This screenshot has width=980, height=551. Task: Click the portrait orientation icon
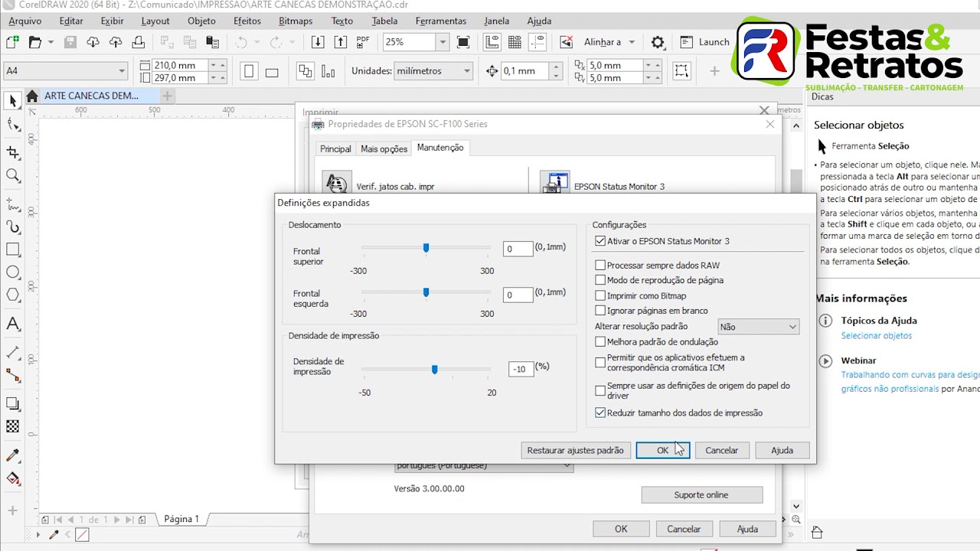coord(249,71)
